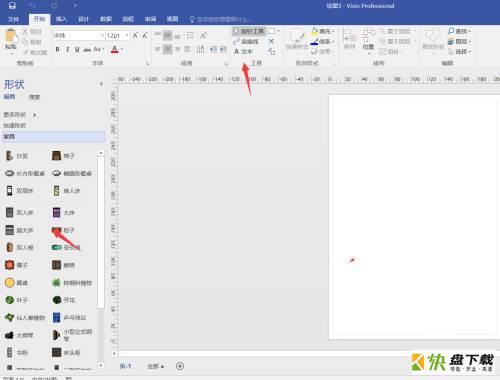Click the Copy icon in clipboard group
This screenshot has width=500, height=380.
[x=25, y=42]
